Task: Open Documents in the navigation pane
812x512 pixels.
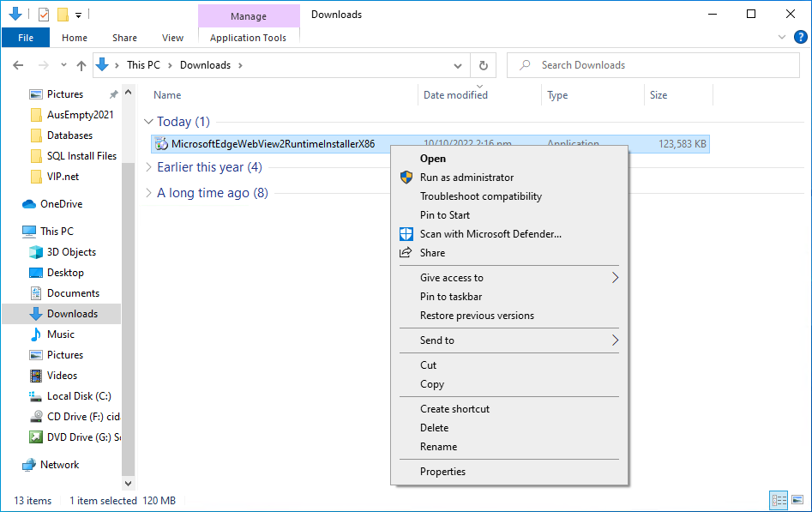Action: tap(73, 293)
